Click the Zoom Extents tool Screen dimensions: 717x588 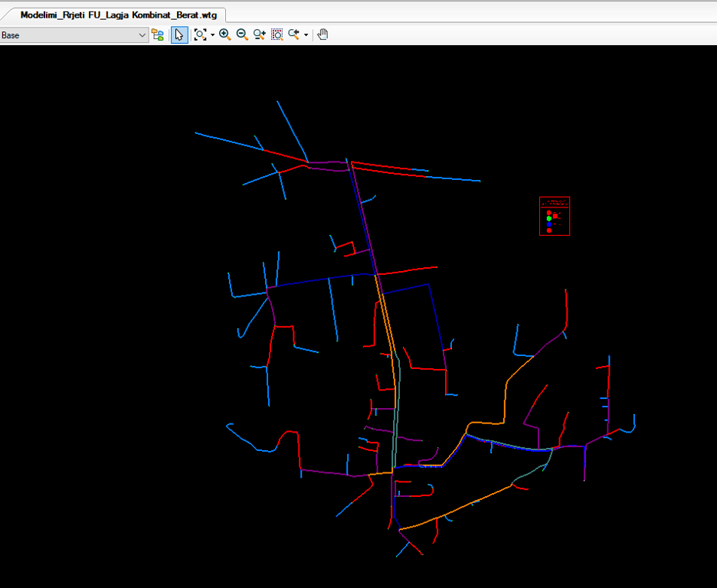pos(200,34)
